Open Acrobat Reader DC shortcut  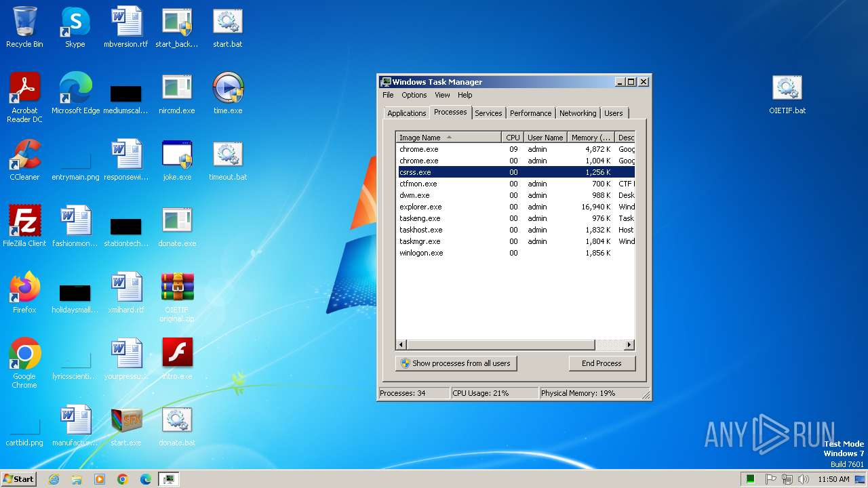point(24,98)
